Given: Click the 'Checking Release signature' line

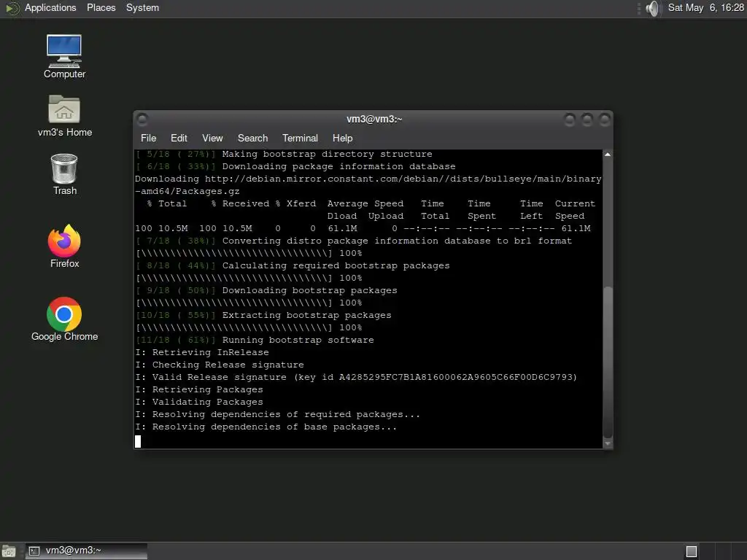Looking at the screenshot, I should [x=219, y=365].
